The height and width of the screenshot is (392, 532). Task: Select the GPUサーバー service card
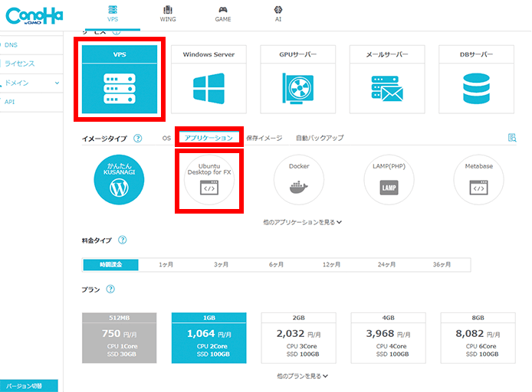click(298, 79)
